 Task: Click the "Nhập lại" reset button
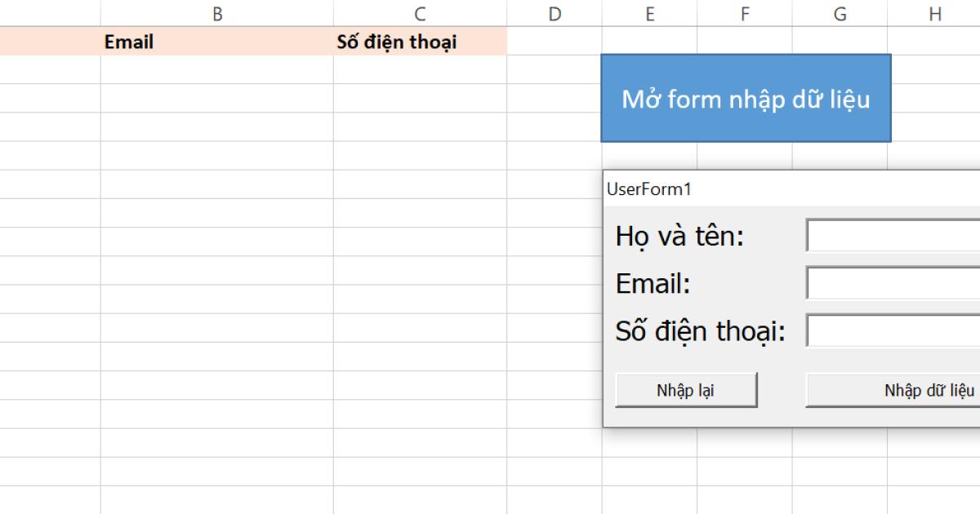pos(686,390)
